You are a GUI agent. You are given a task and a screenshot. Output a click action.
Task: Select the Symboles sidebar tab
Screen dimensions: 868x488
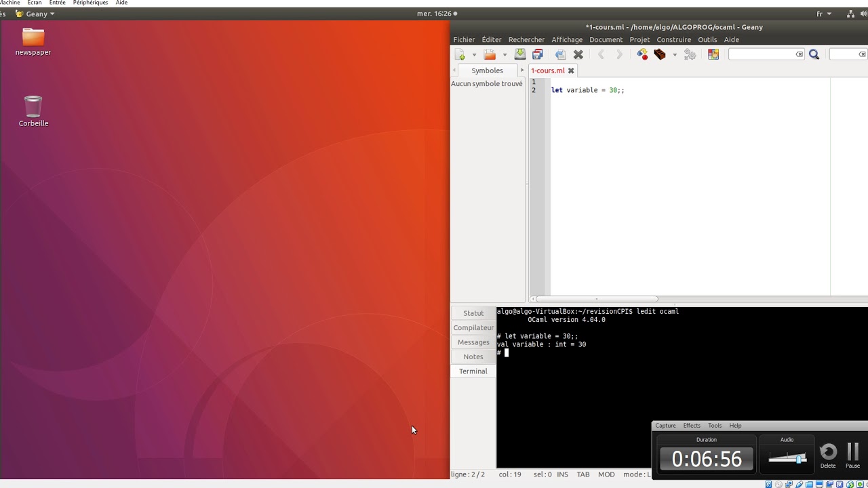(487, 70)
